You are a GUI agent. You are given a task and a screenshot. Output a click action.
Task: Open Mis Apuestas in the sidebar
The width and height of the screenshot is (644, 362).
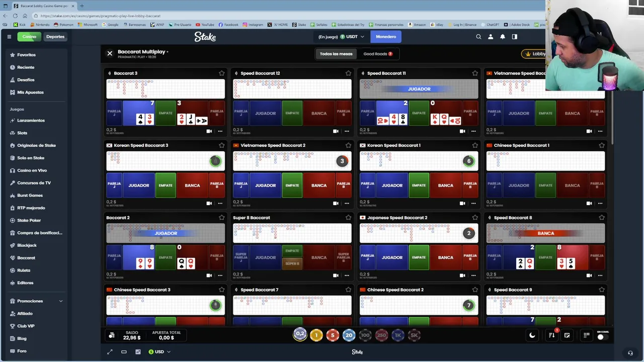coord(30,93)
